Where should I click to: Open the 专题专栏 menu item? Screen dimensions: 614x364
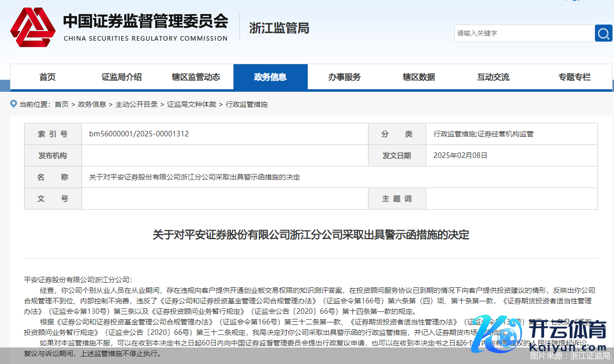(x=574, y=77)
